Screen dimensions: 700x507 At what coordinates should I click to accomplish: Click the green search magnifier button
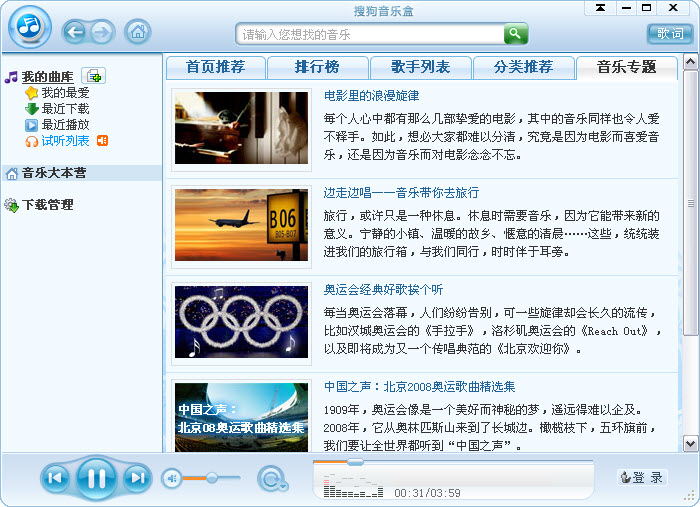tap(516, 33)
